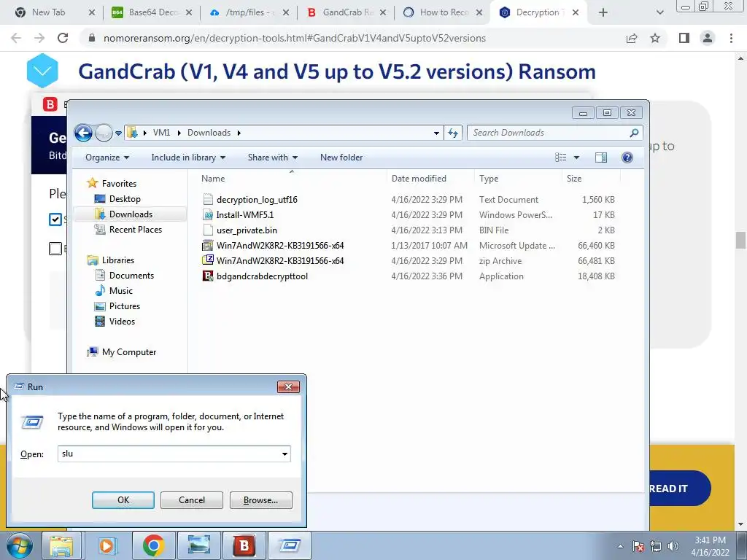Click Explorer's blue Back arrow button
This screenshot has height=560, width=747.
point(83,133)
